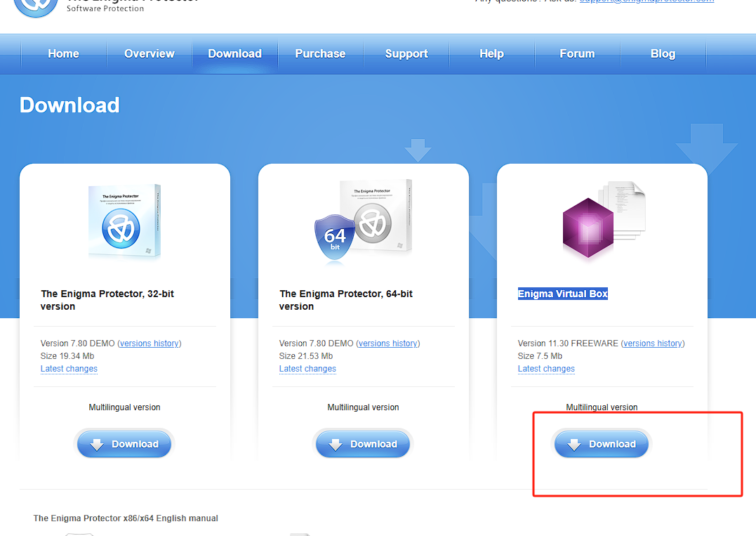The height and width of the screenshot is (536, 756).
Task: Open the Home menu item
Action: click(x=64, y=53)
